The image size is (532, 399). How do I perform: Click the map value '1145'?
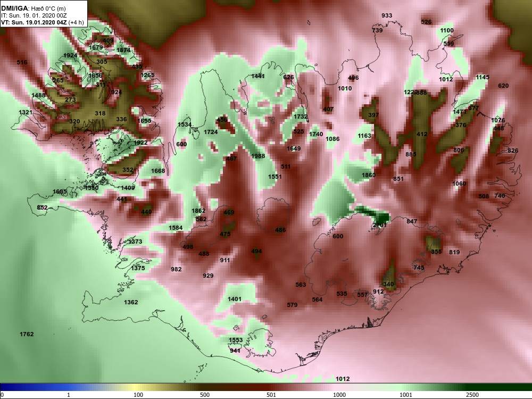point(483,77)
